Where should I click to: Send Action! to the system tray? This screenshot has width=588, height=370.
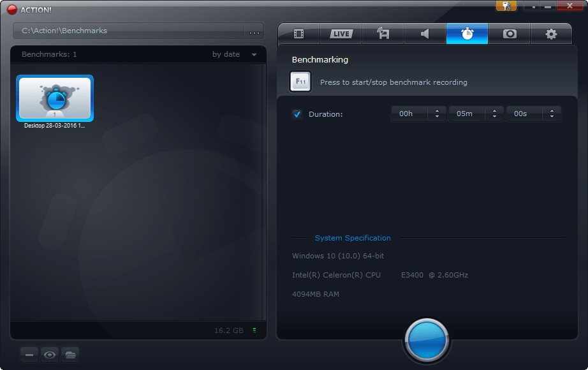pos(534,6)
